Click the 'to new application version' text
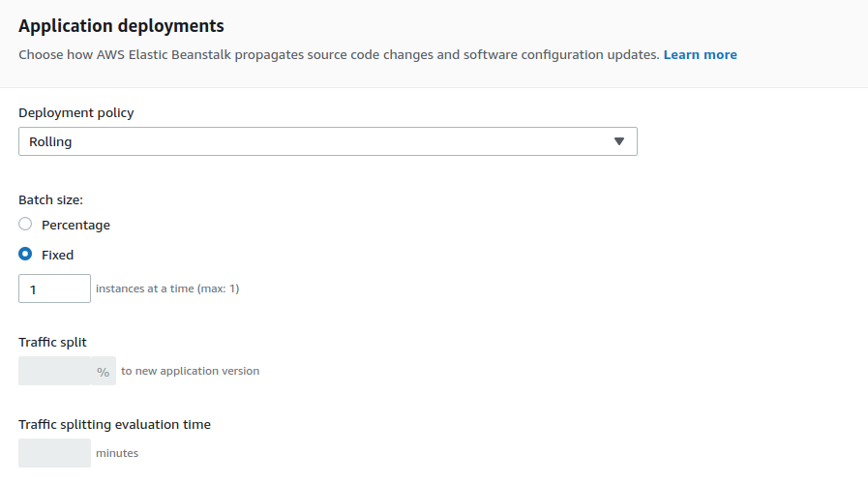Viewport: 868px width, 486px height. (x=190, y=371)
